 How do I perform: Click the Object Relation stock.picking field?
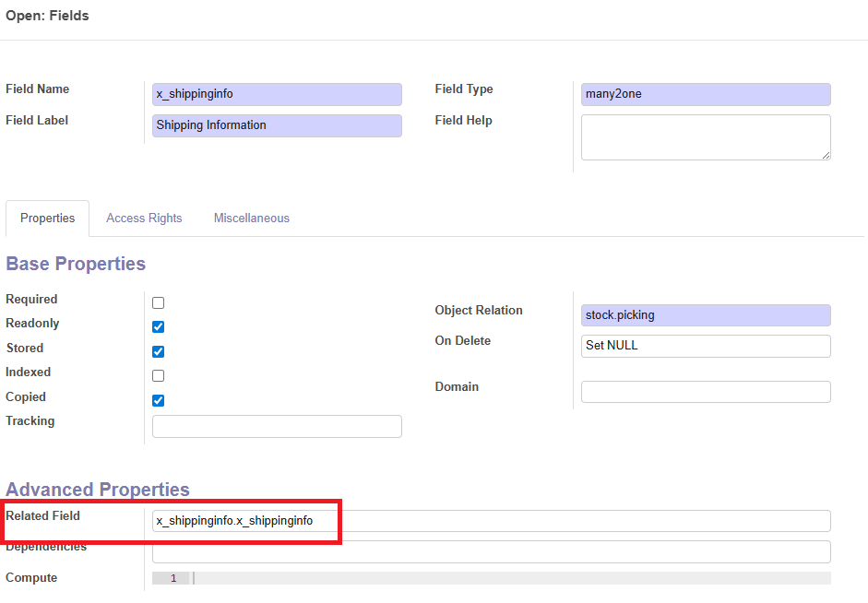tap(706, 315)
